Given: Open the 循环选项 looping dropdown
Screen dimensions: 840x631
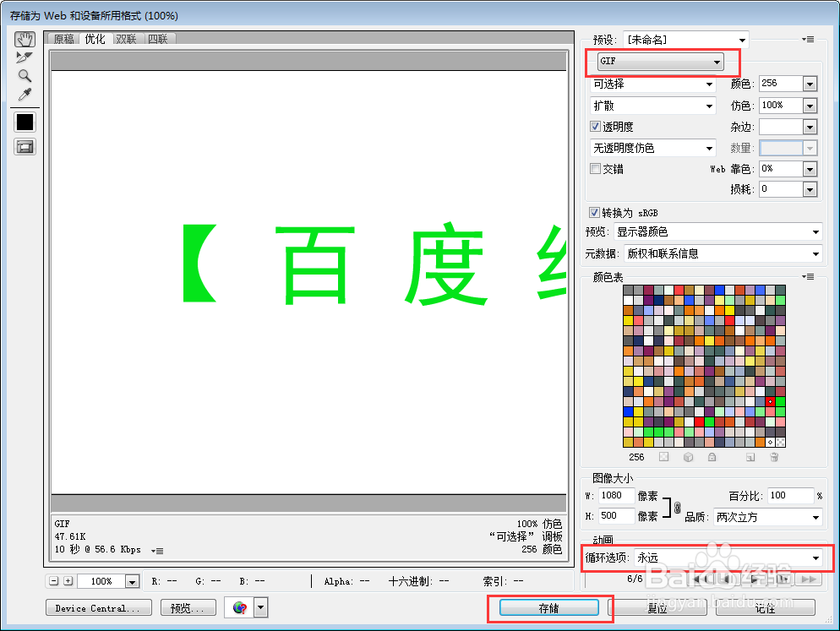Looking at the screenshot, I should [728, 558].
